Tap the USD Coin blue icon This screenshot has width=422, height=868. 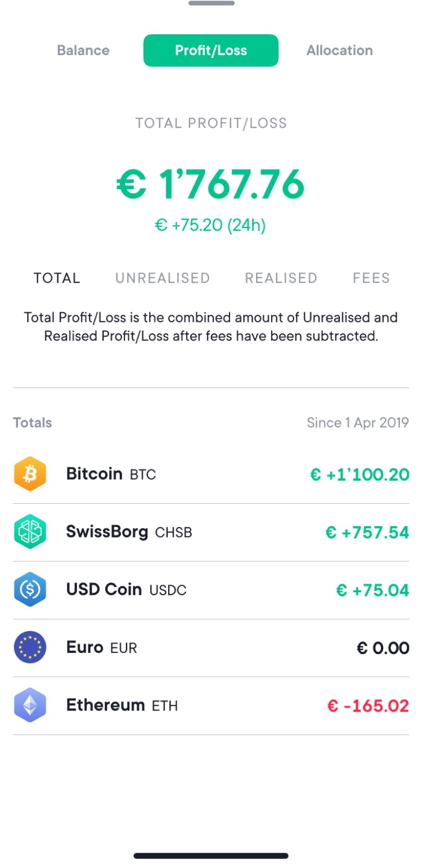pos(30,589)
